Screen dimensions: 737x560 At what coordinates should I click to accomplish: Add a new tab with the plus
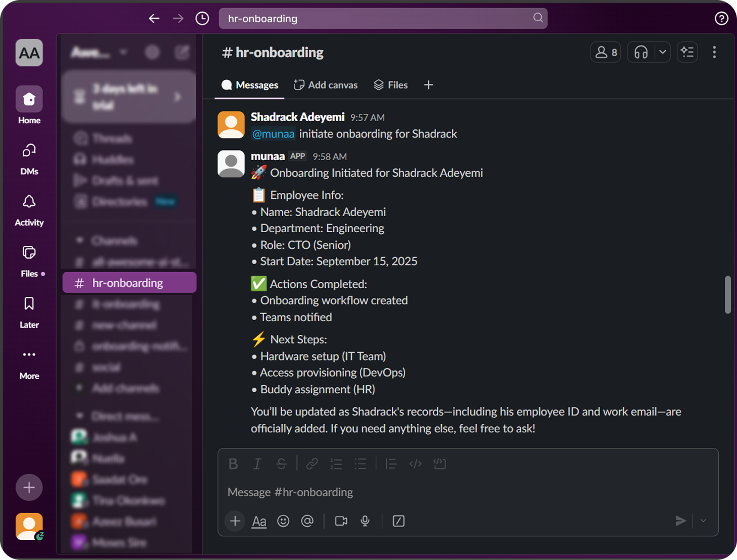[x=429, y=85]
